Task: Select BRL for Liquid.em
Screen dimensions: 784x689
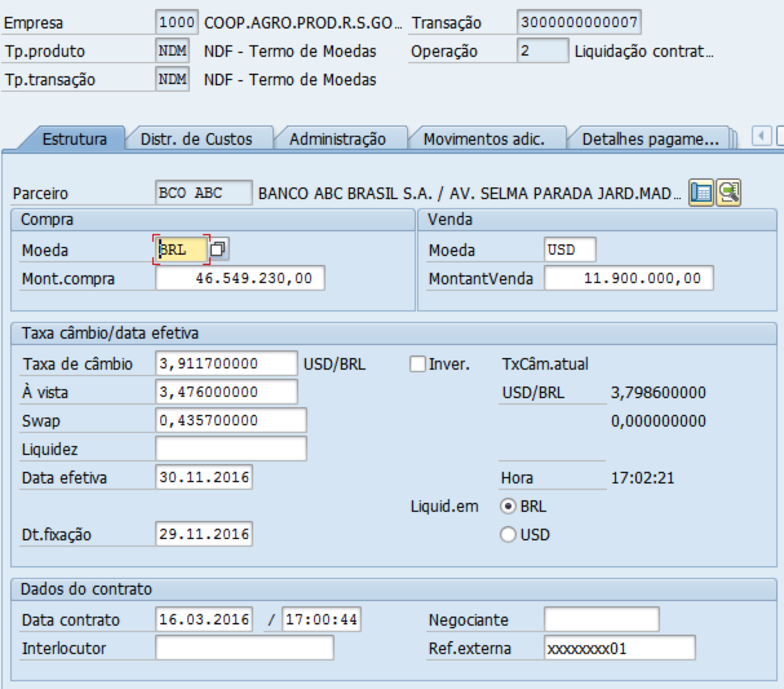Action: 508,506
